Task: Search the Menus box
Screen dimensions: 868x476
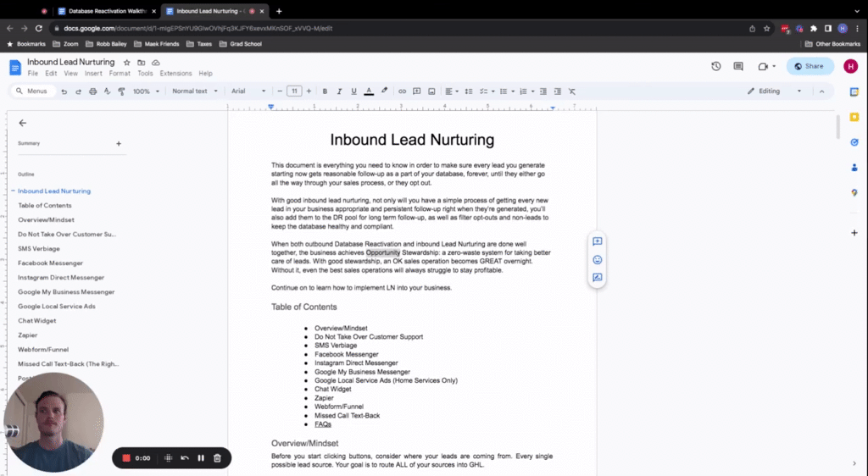Action: pyautogui.click(x=33, y=91)
